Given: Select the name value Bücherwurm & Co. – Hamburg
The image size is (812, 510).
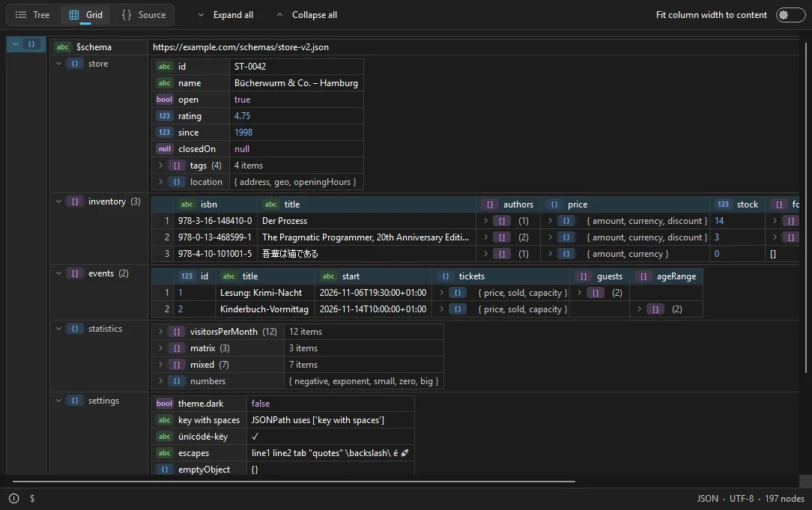Looking at the screenshot, I should click(x=296, y=83).
